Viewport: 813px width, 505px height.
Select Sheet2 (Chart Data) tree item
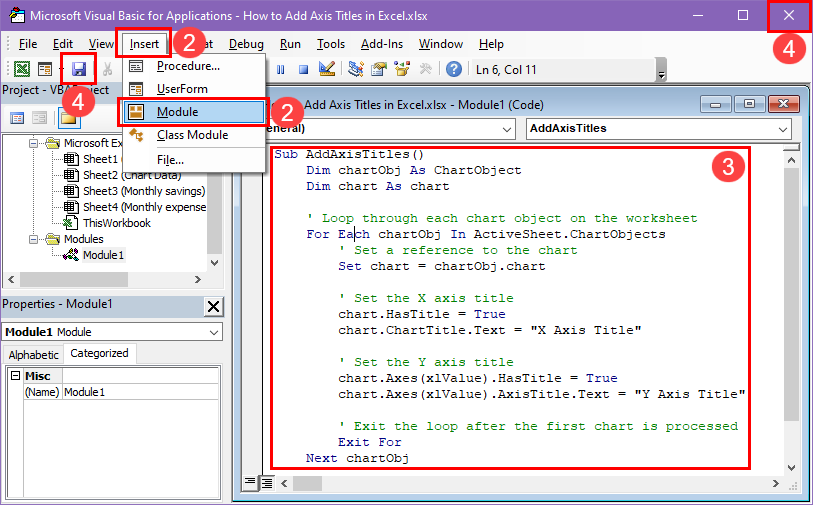132,175
